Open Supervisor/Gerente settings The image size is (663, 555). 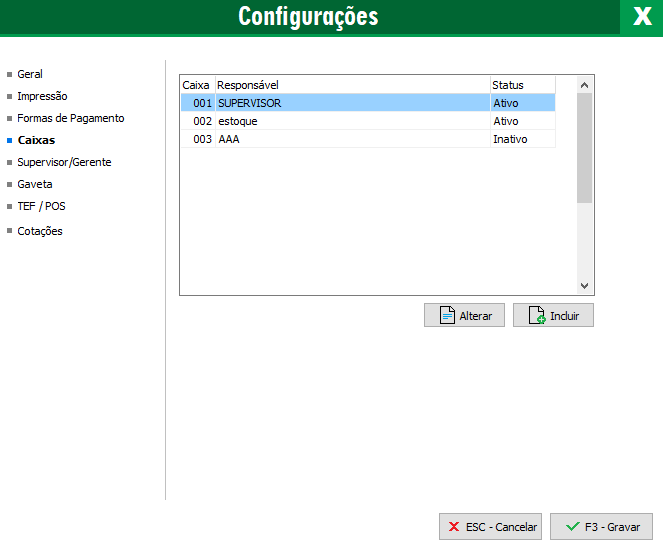tap(64, 162)
